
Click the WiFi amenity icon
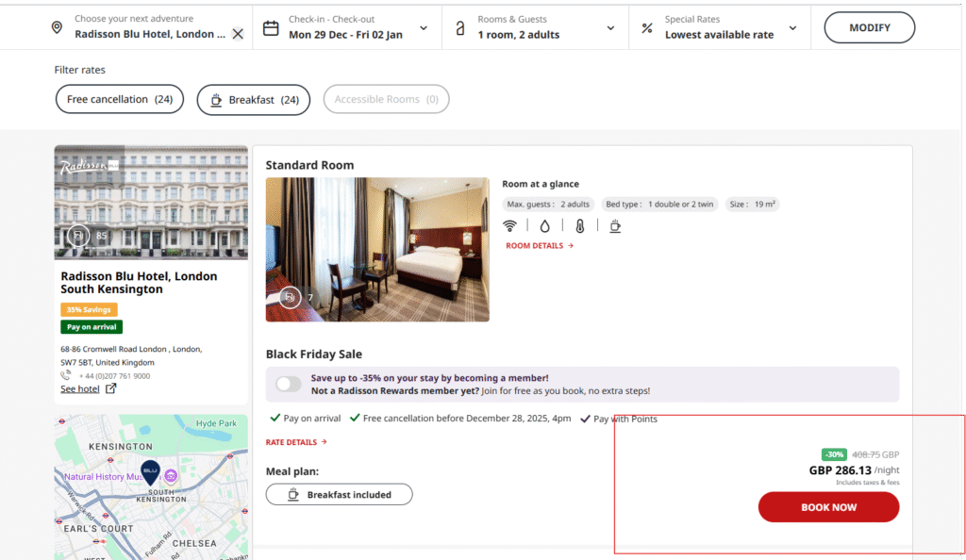pyautogui.click(x=509, y=225)
